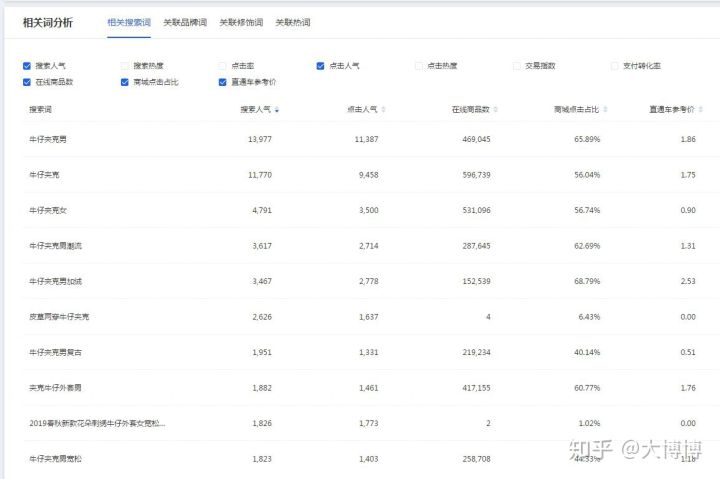Check the 交易指数 option
This screenshot has height=479, width=720.
coord(517,66)
